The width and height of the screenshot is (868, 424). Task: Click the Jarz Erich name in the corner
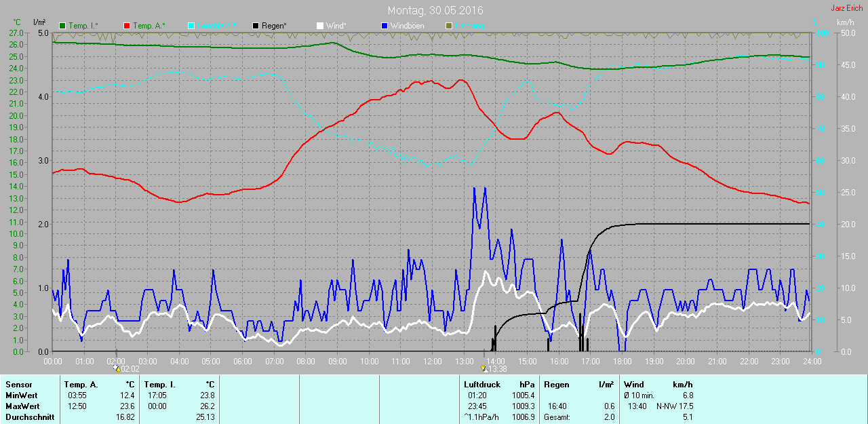pyautogui.click(x=846, y=8)
